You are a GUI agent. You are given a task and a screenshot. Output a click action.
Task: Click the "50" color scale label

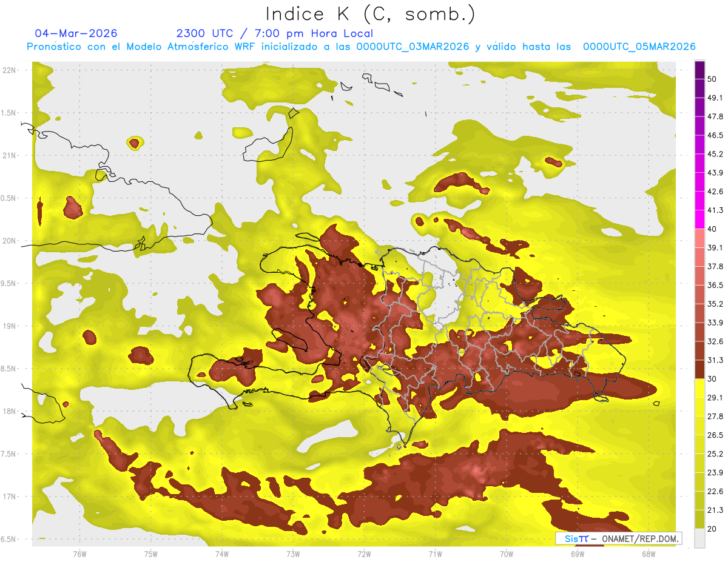[713, 79]
